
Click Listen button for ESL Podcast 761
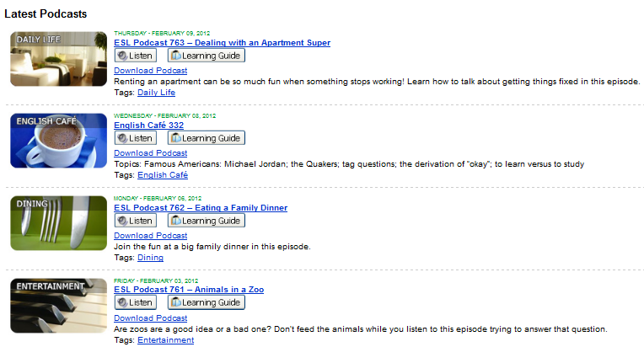click(x=136, y=302)
